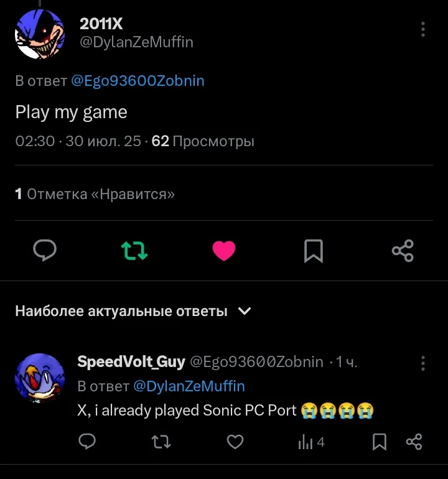Screen dimensions: 448x479
Task: Unlike the 2011X post
Action: [x=224, y=251]
